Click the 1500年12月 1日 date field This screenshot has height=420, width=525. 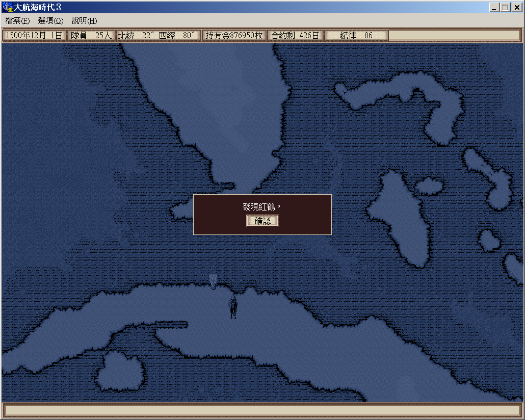click(34, 36)
